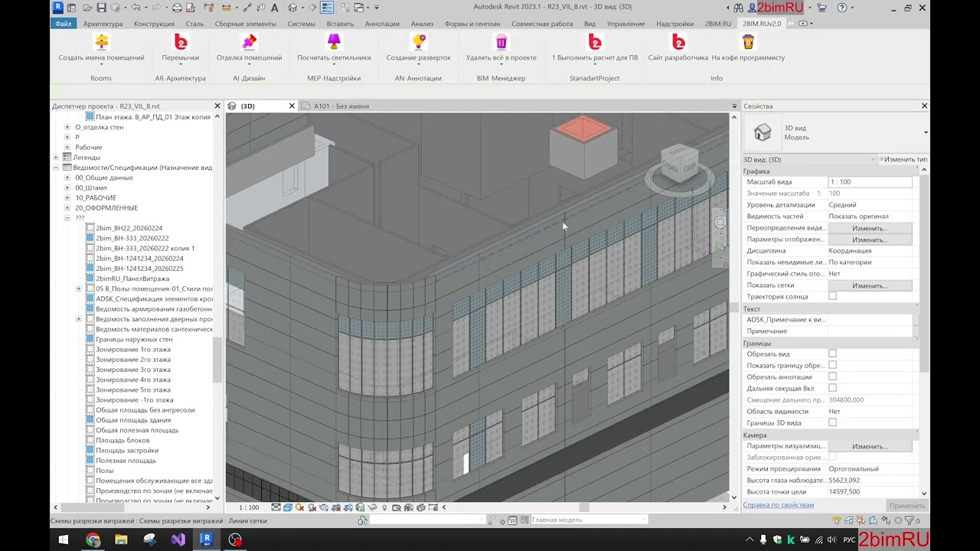Click the ViewCube in the 3D view
The width and height of the screenshot is (980, 551).
(679, 163)
